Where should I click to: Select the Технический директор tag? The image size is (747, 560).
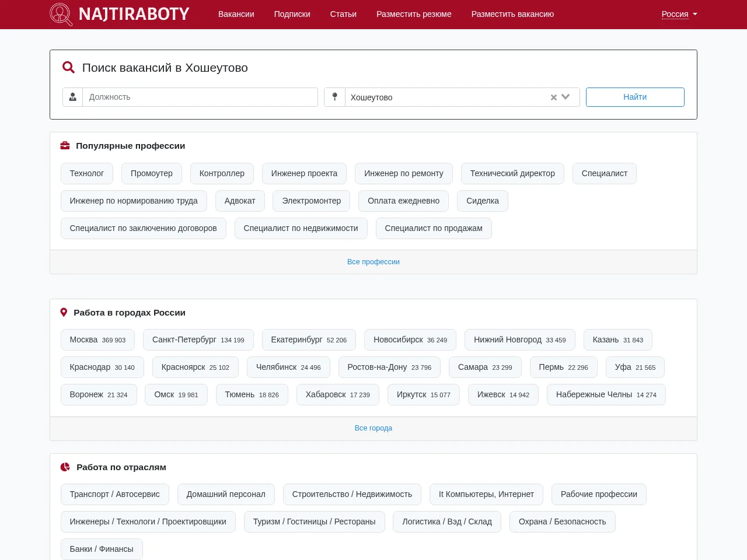(513, 174)
